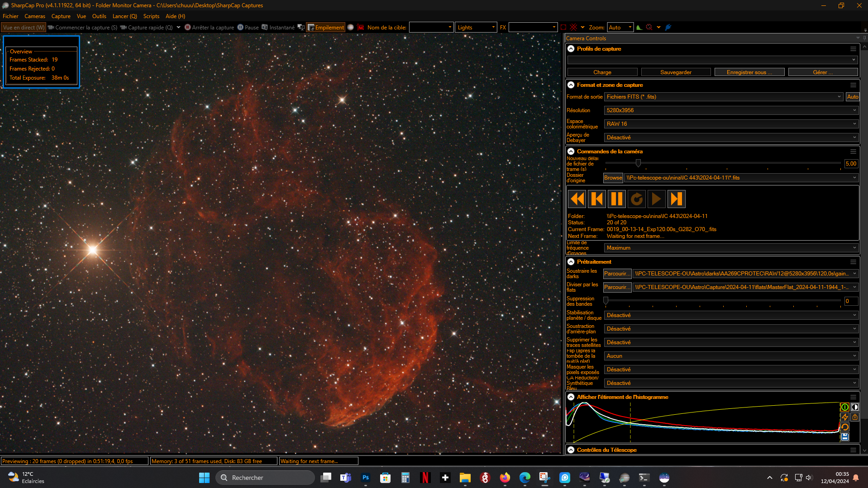The width and height of the screenshot is (868, 488).
Task: Click the orange reset stretch circular arrow
Action: point(844,427)
